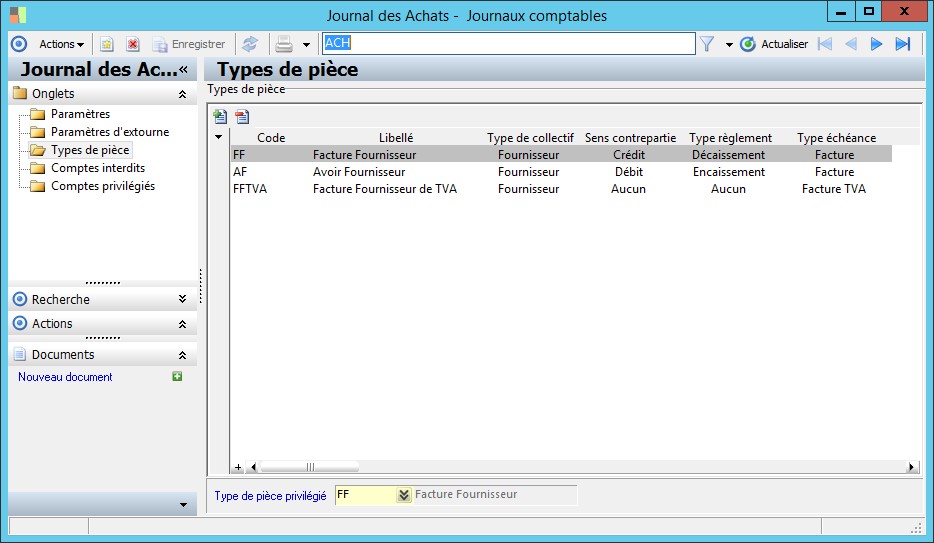Open the Comptes interdits tree item
934x543 pixels.
point(98,168)
